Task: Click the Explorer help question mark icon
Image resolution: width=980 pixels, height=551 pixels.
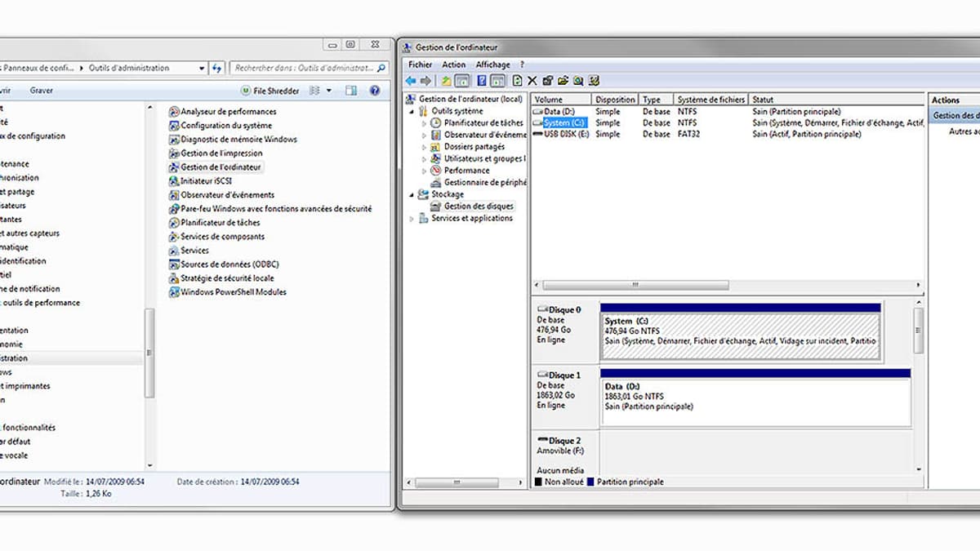Action: pyautogui.click(x=375, y=91)
